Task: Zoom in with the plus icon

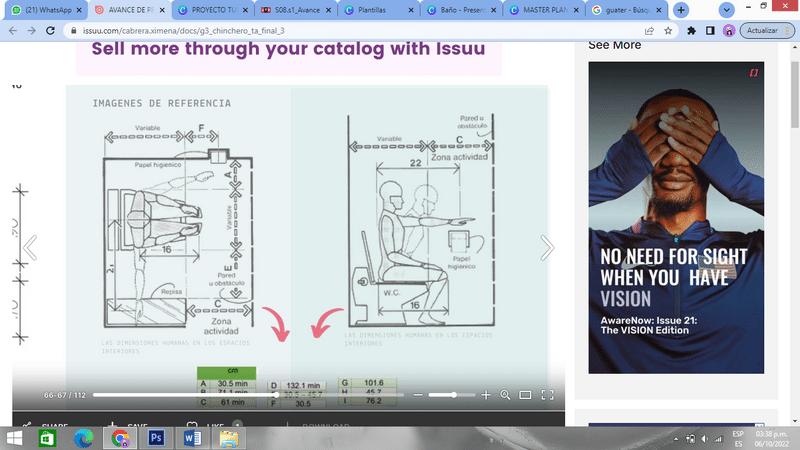Action: pyautogui.click(x=486, y=395)
